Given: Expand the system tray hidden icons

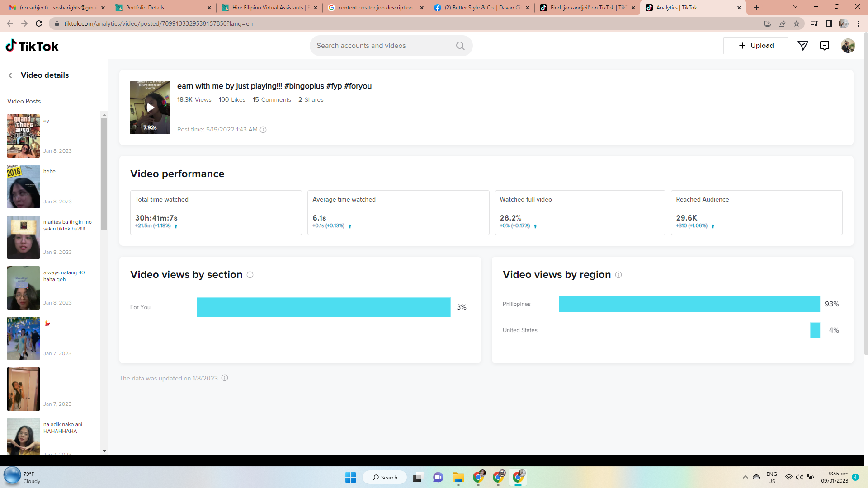Looking at the screenshot, I should click(x=745, y=477).
